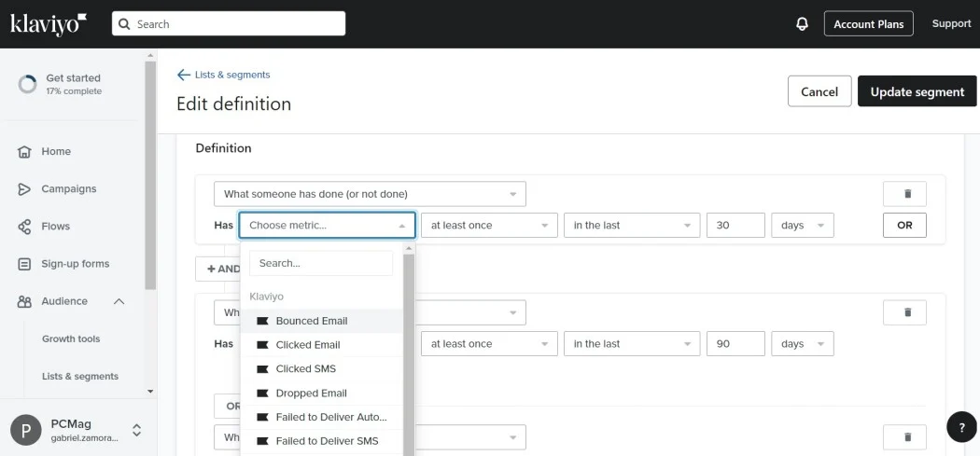Click the notification bell icon
Screen dimensions: 980x456
[x=802, y=24]
